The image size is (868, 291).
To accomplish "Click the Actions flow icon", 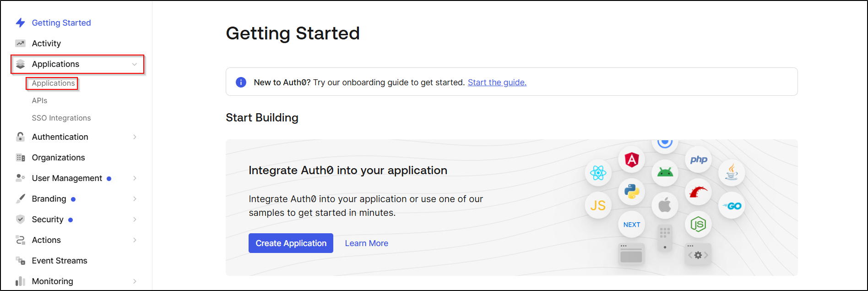I will coord(20,240).
